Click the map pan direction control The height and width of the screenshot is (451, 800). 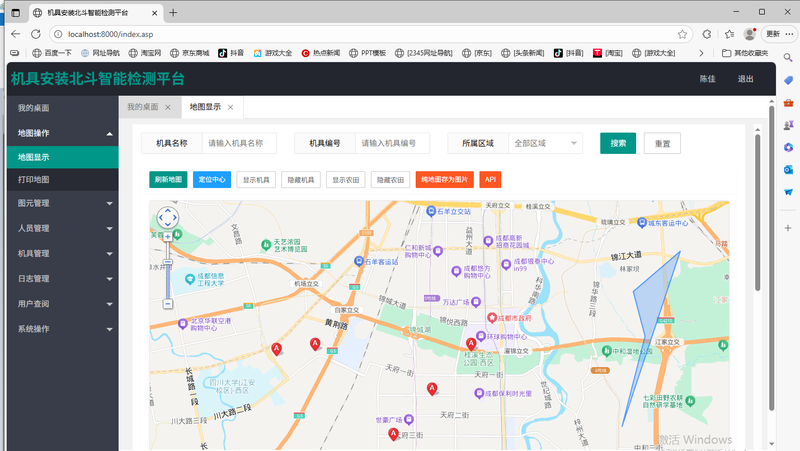coord(167,218)
